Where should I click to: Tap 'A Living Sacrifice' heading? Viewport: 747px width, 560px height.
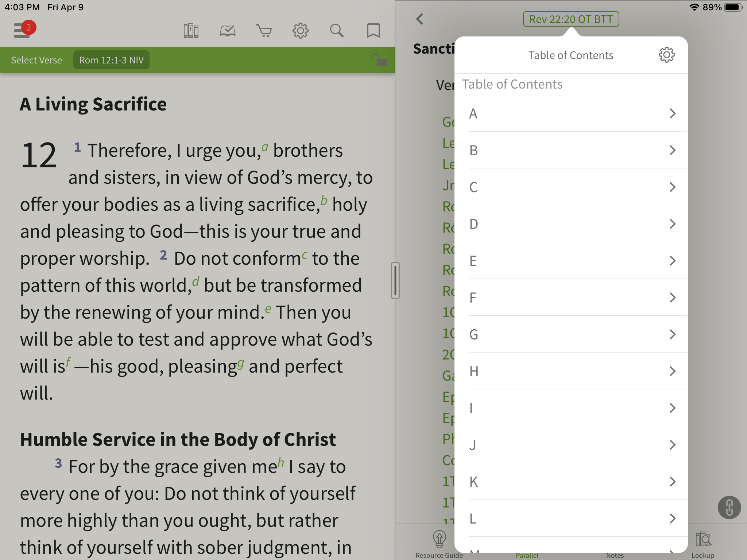click(x=93, y=104)
